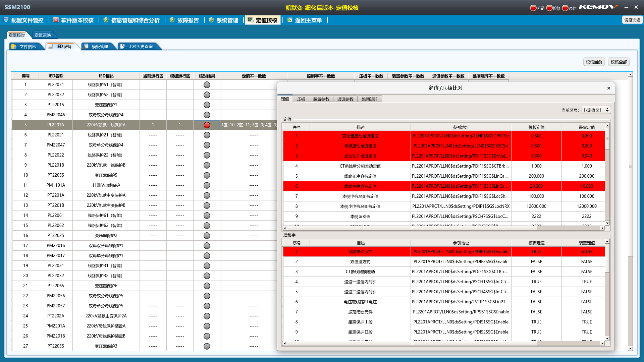Click the 软件版本校核 red icon
Image resolution: width=644 pixels, height=362 pixels.
coord(56,20)
